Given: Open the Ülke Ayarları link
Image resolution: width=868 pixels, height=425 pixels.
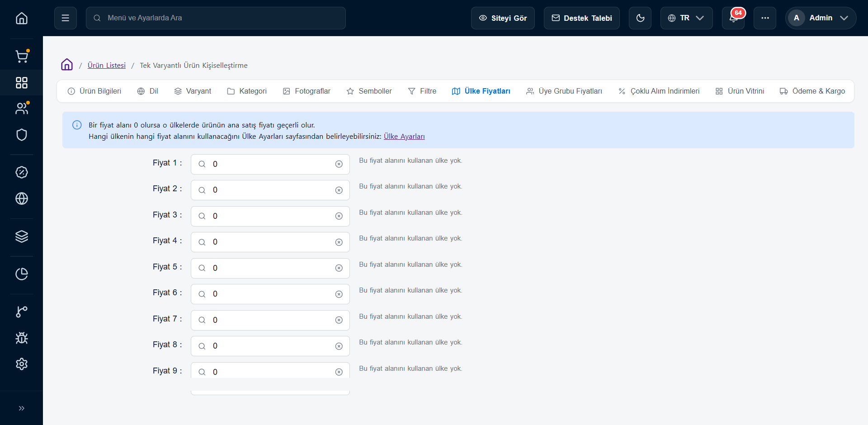Looking at the screenshot, I should 404,136.
